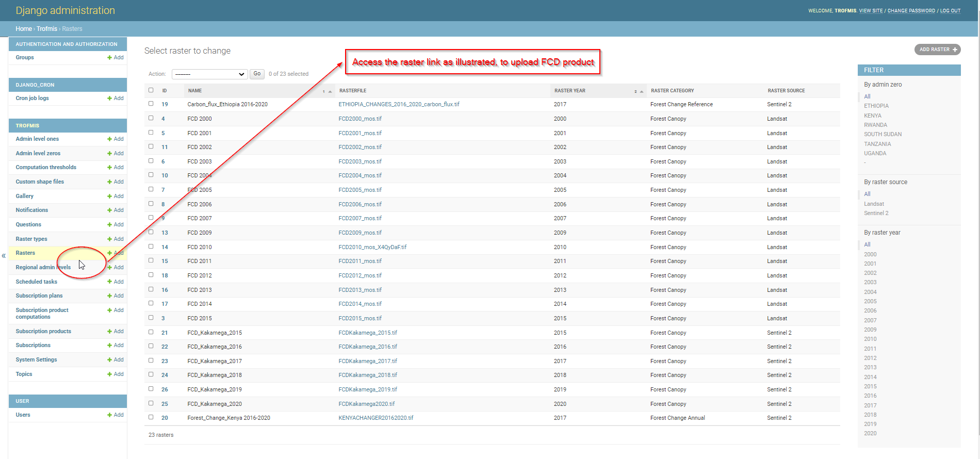
Task: Open ETHIOPIA_CHANGES_2016_2020_carbon_flux.tif file link
Action: point(399,104)
